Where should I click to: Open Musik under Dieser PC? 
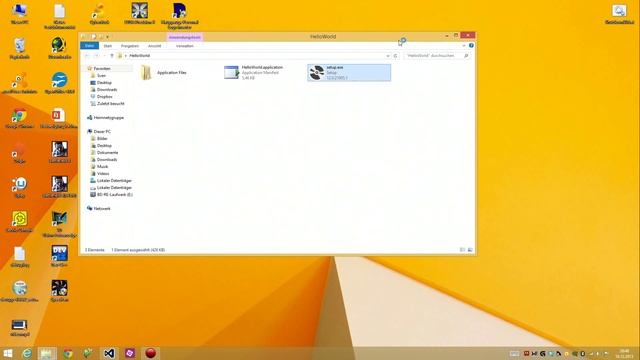point(102,167)
